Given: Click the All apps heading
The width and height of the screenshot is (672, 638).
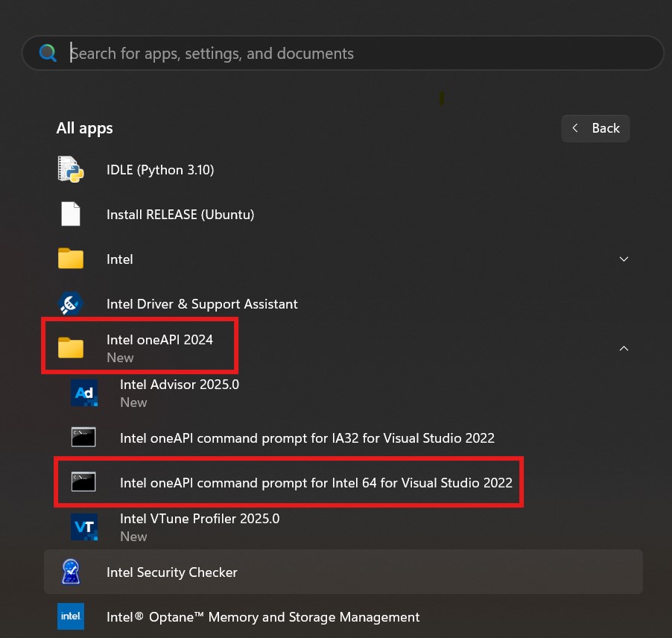Looking at the screenshot, I should (85, 128).
